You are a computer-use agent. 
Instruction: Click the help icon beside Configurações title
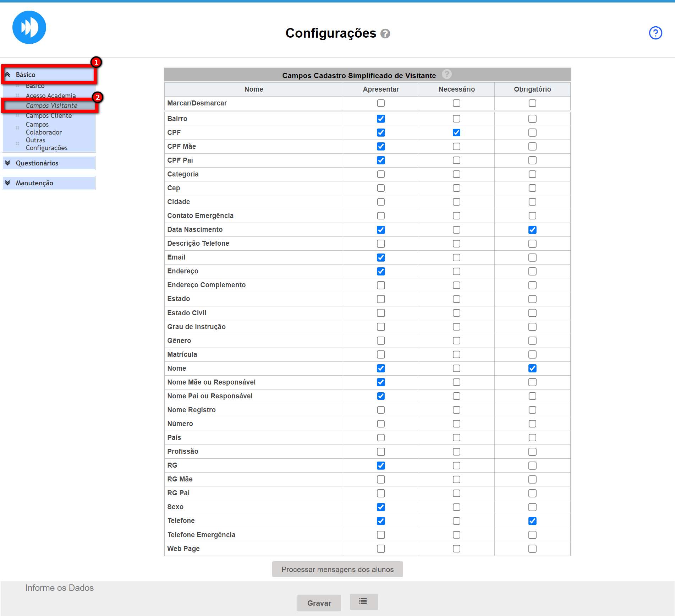click(x=385, y=34)
